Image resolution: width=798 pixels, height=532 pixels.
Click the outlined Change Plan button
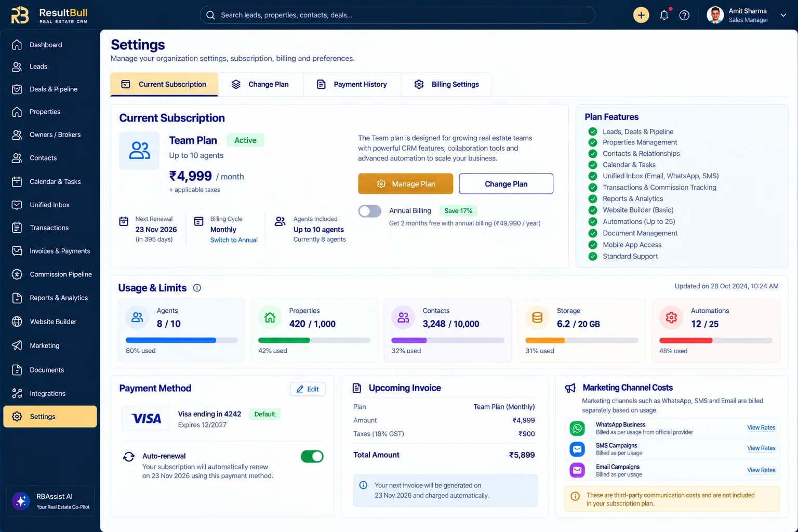click(506, 184)
